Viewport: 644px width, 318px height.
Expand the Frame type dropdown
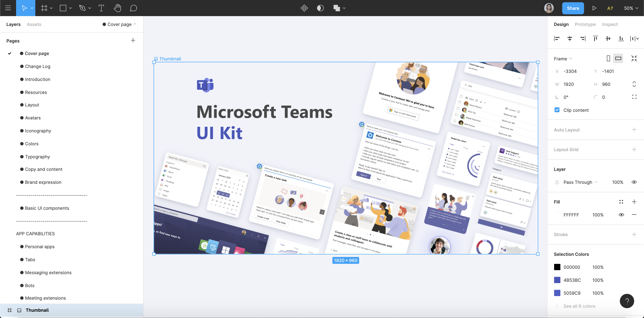563,59
